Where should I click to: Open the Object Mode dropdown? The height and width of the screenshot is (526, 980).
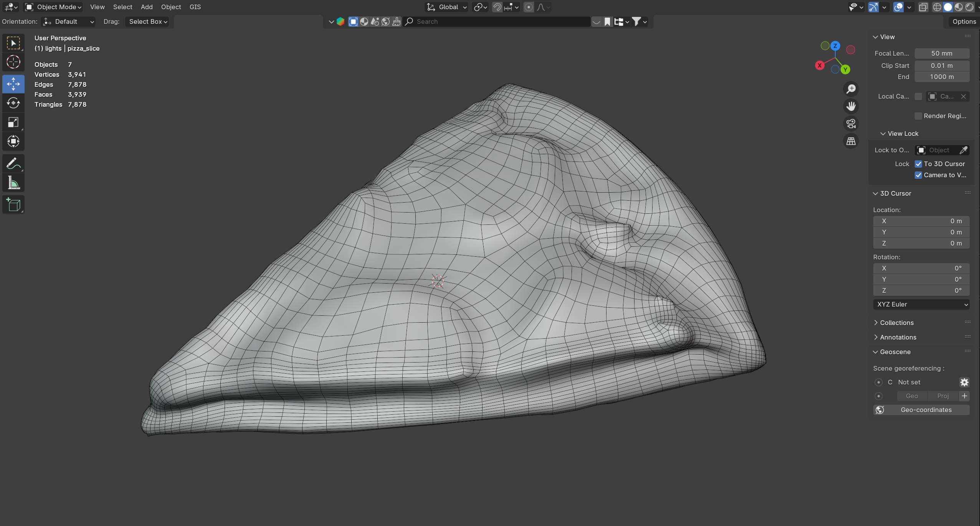pos(54,7)
